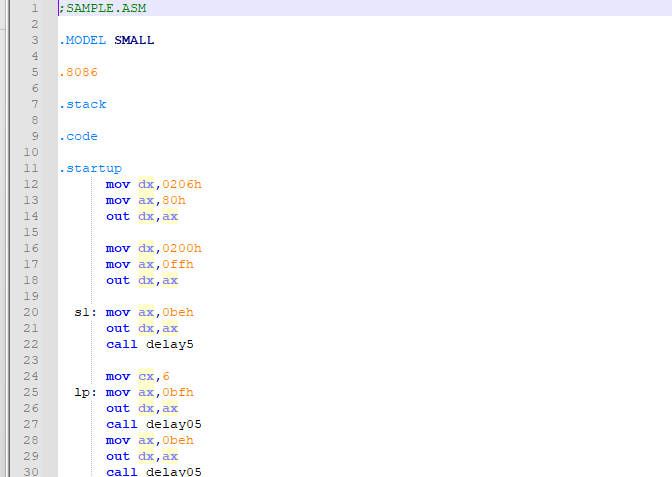672x477 pixels.
Task: Click 'out' keyword on line 14
Action: [118, 216]
